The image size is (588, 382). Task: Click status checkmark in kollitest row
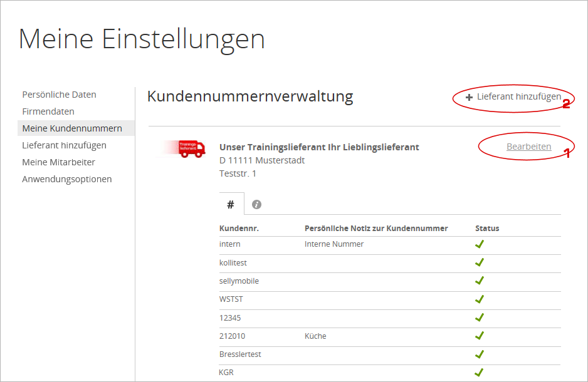pyautogui.click(x=480, y=262)
